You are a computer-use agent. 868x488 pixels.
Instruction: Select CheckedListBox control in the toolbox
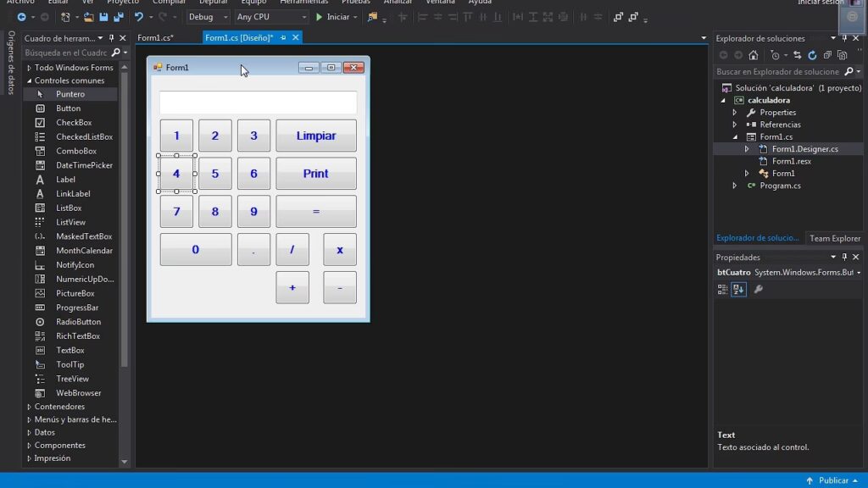click(x=84, y=137)
